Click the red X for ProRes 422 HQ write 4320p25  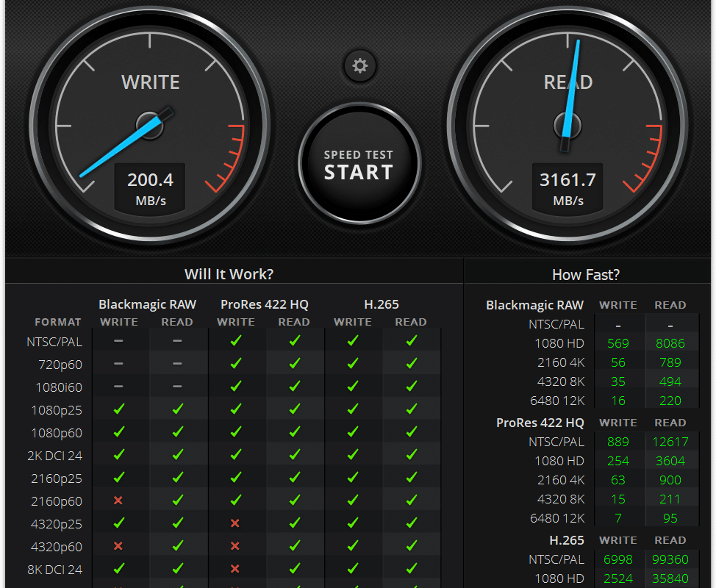[x=235, y=523]
